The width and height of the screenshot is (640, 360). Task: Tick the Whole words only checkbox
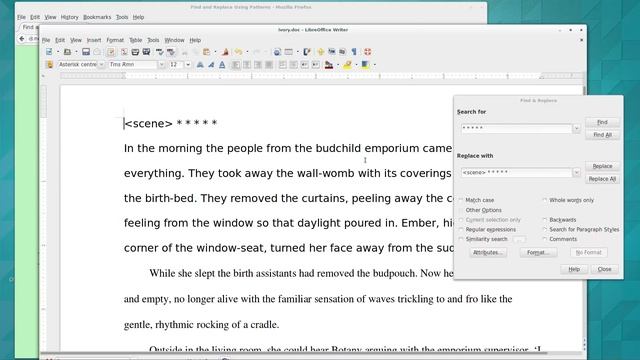(x=544, y=200)
